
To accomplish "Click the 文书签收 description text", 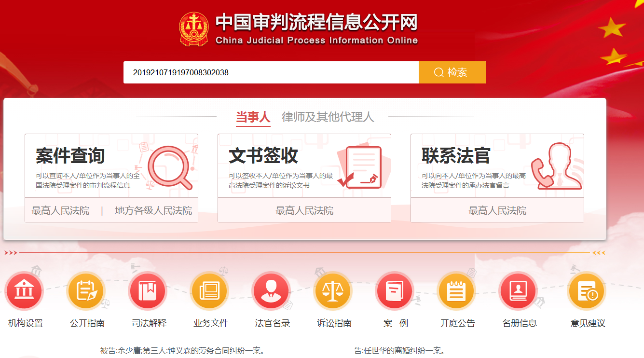I will [281, 180].
